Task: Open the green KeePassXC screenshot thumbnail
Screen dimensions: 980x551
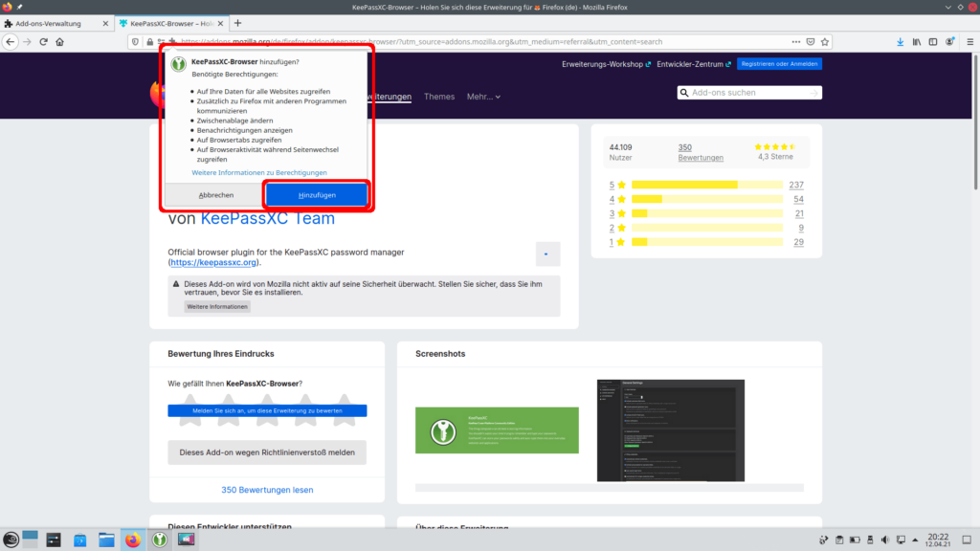Action: tap(497, 430)
